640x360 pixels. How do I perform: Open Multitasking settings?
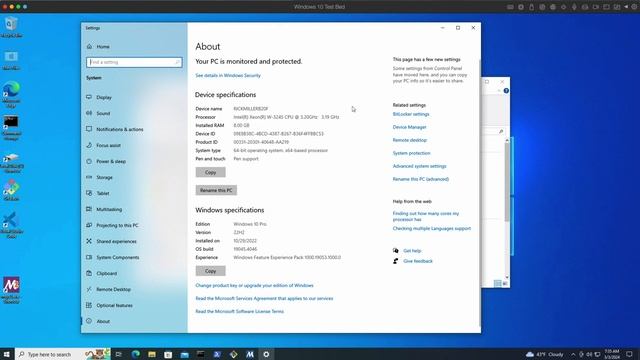coord(109,209)
